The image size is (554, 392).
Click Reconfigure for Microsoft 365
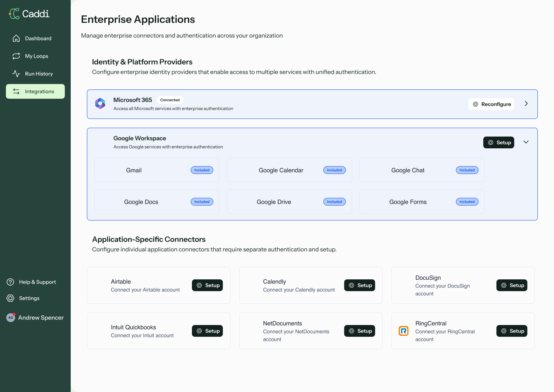click(491, 104)
